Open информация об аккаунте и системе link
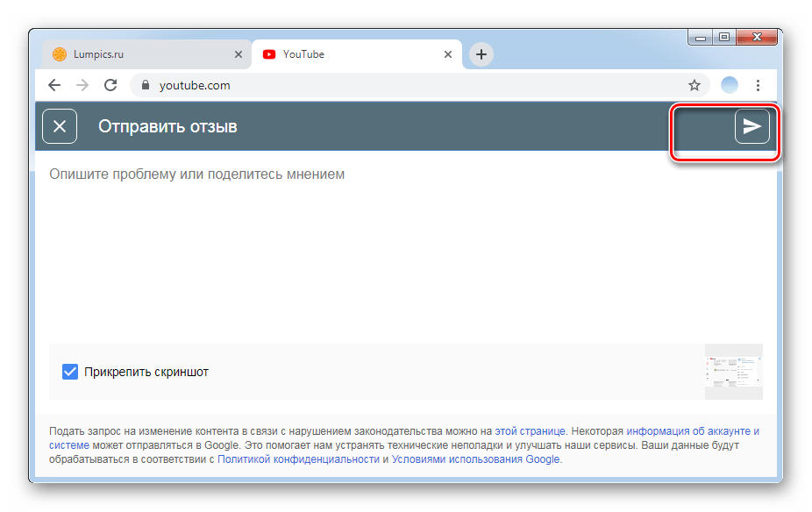812x512 pixels. point(693,431)
